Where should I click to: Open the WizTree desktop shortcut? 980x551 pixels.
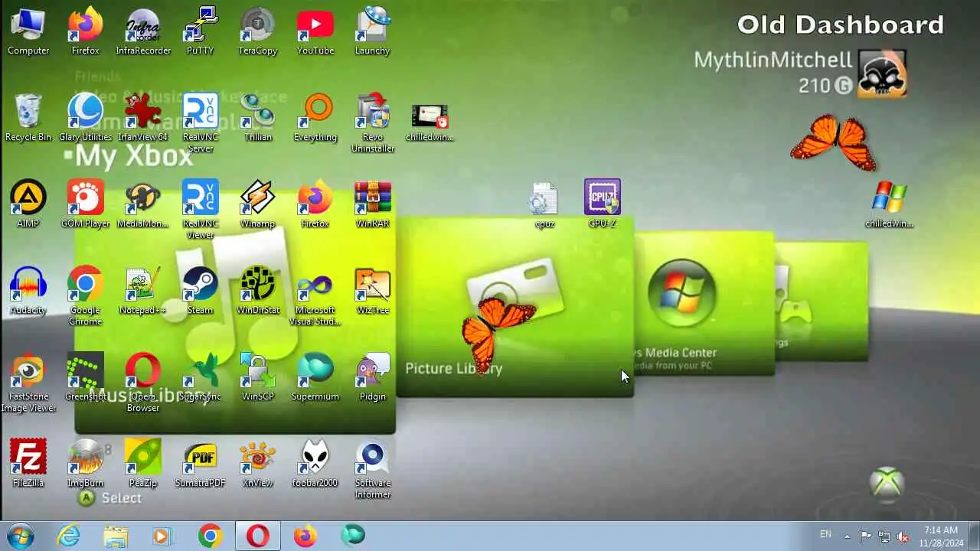(373, 291)
